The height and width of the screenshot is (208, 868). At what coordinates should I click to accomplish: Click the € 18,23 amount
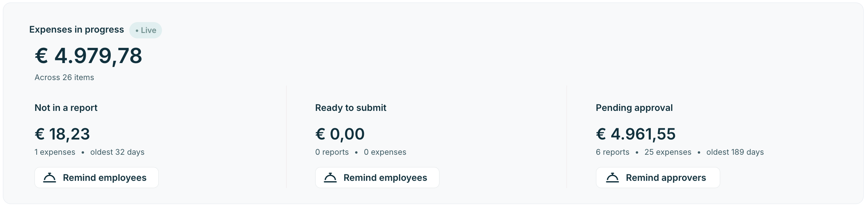point(62,134)
